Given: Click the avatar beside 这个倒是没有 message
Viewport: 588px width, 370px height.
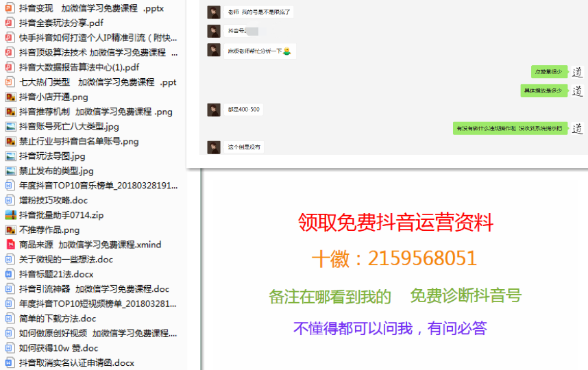Looking at the screenshot, I should pos(214,147).
